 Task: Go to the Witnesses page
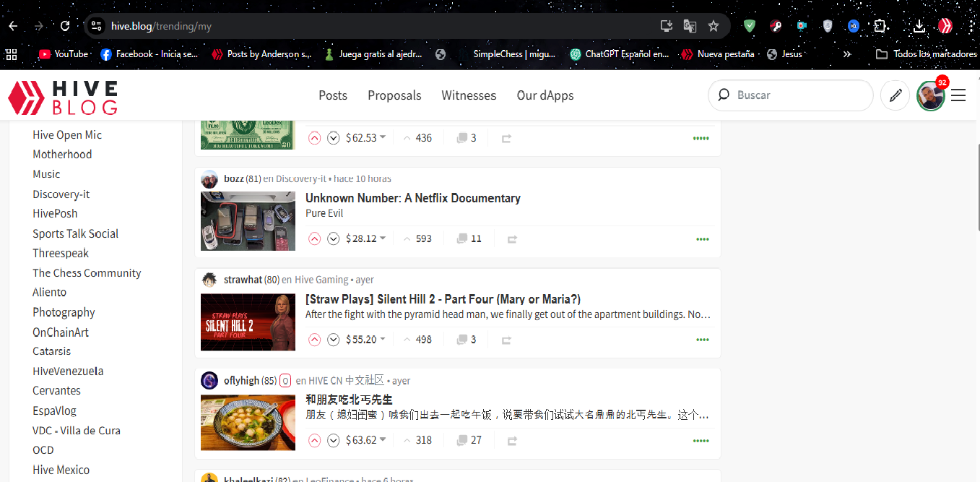469,95
